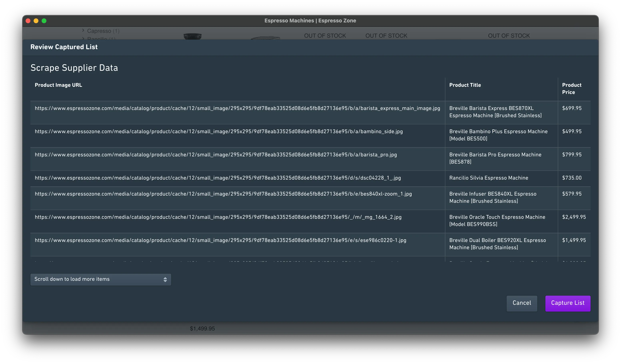The height and width of the screenshot is (364, 621).
Task: Click the $499.95 price cell
Action: tap(574, 135)
